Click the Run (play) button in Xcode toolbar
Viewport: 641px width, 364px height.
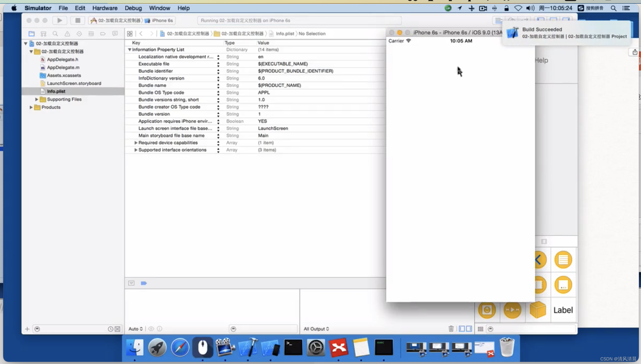click(x=60, y=20)
